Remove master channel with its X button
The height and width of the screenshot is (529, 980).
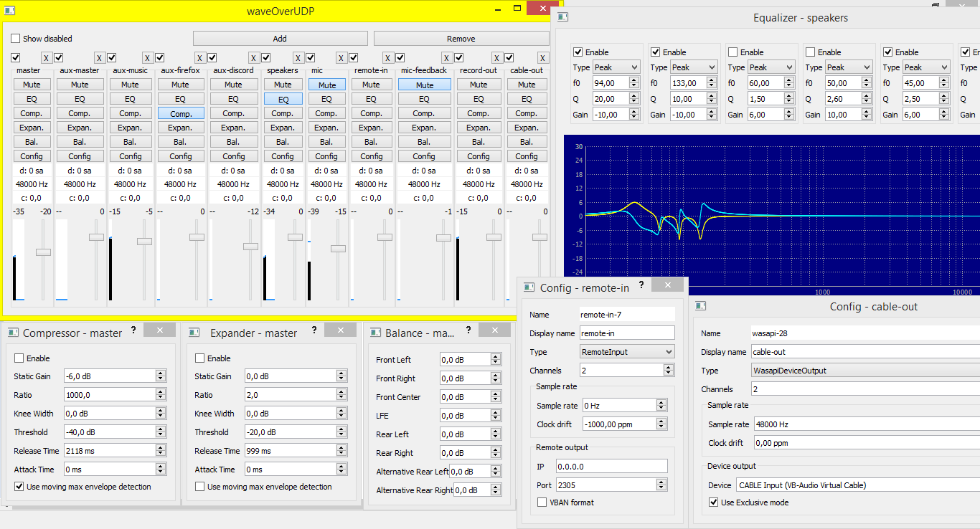pos(46,57)
